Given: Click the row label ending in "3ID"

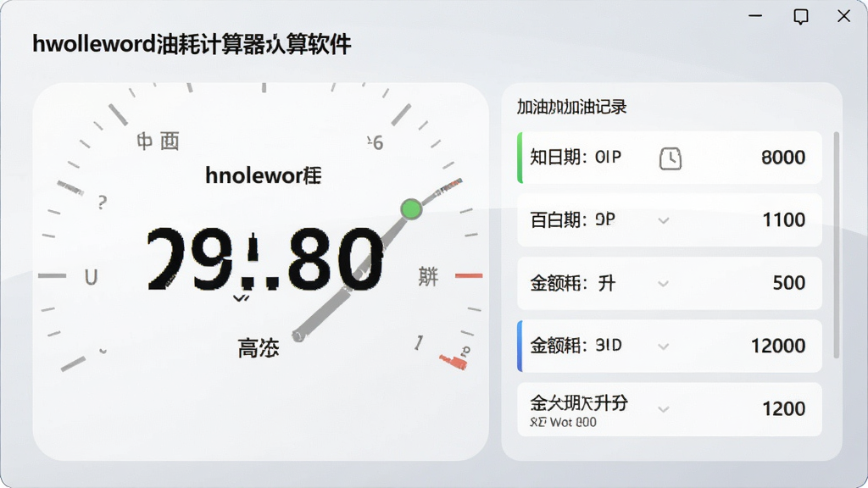Looking at the screenshot, I should tap(576, 346).
